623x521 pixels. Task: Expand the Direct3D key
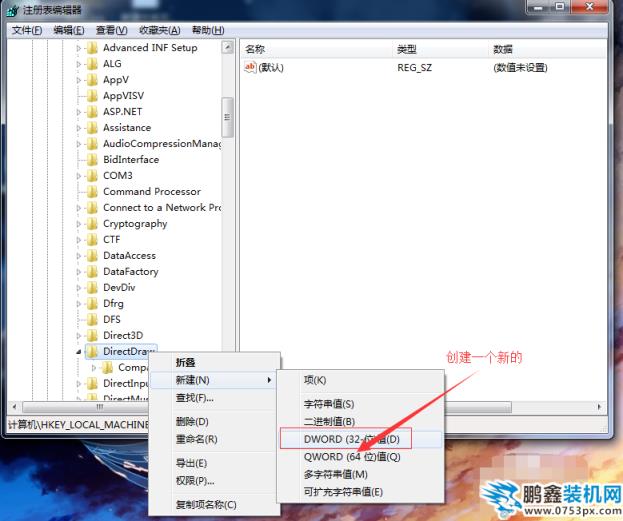click(79, 336)
